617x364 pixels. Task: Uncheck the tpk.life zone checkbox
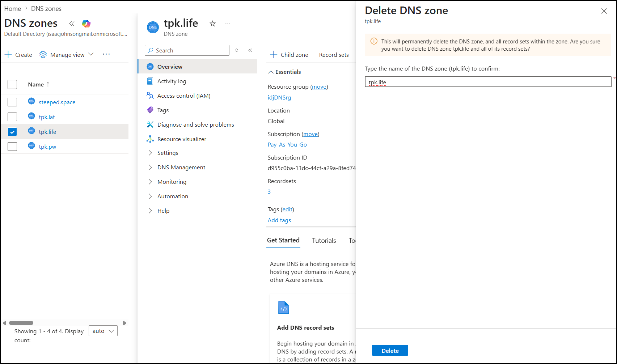pyautogui.click(x=12, y=132)
